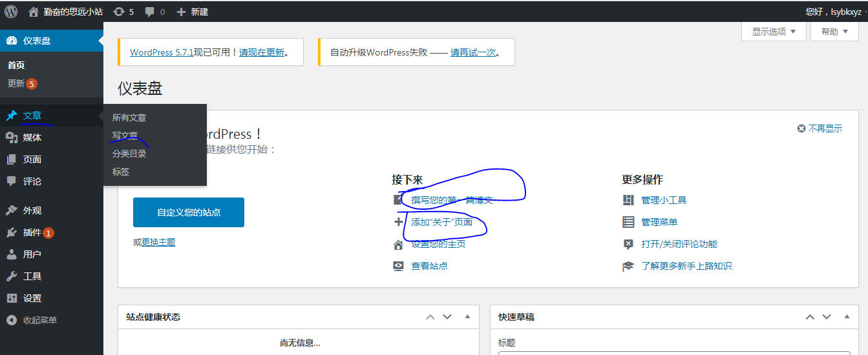Move 站点健康状态 panel down
This screenshot has width=868, height=355.
[x=447, y=317]
